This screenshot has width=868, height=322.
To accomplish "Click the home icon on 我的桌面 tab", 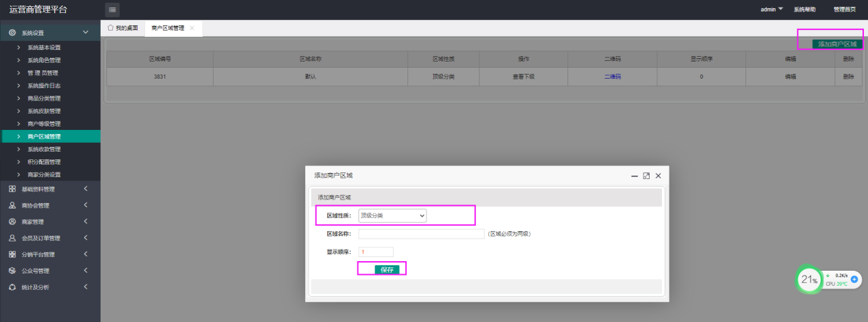I will tap(110, 28).
